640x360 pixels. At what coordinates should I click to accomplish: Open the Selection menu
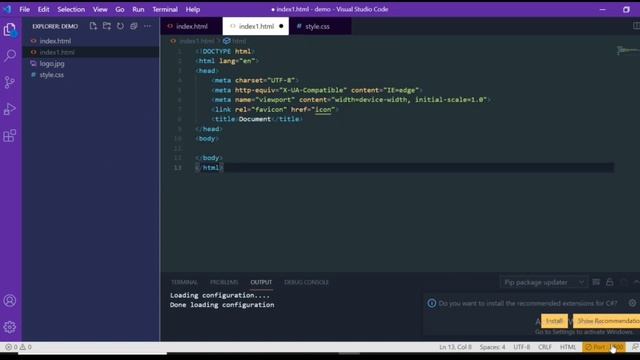[x=71, y=9]
